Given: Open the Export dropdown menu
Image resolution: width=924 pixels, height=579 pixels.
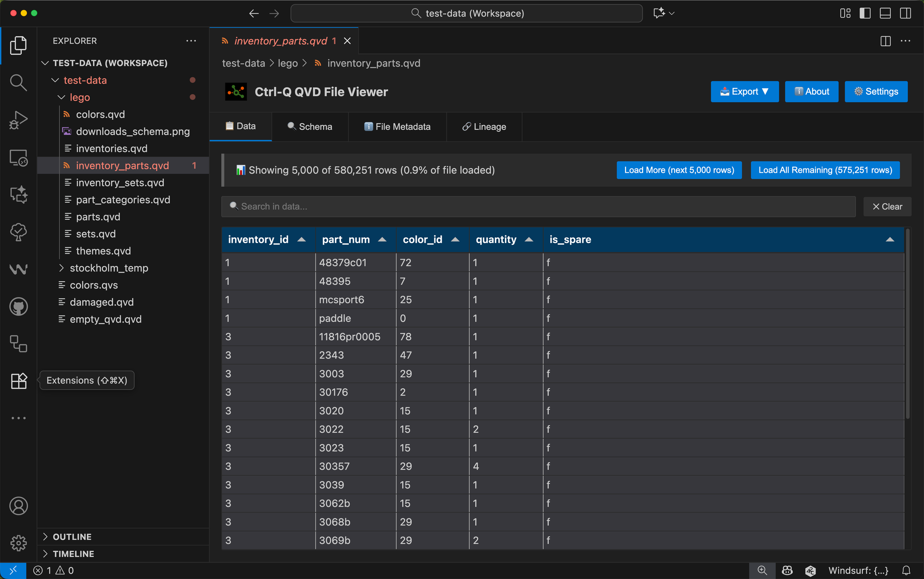Looking at the screenshot, I should tap(744, 91).
